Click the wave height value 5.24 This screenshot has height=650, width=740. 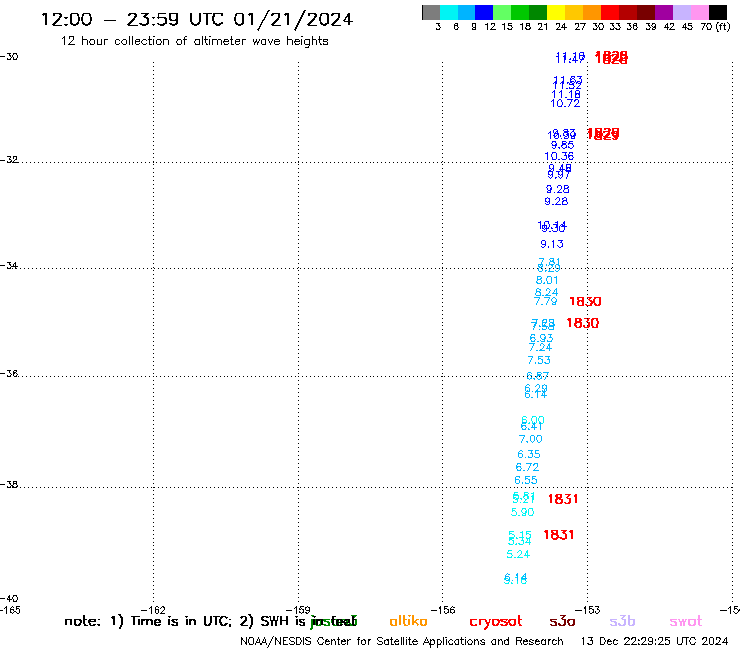coord(518,554)
